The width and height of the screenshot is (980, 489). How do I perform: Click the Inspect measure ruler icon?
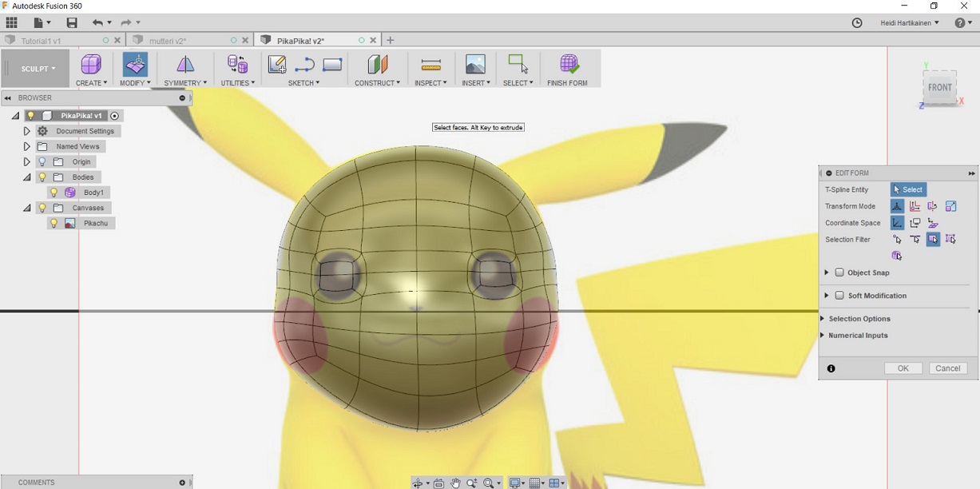click(x=430, y=65)
